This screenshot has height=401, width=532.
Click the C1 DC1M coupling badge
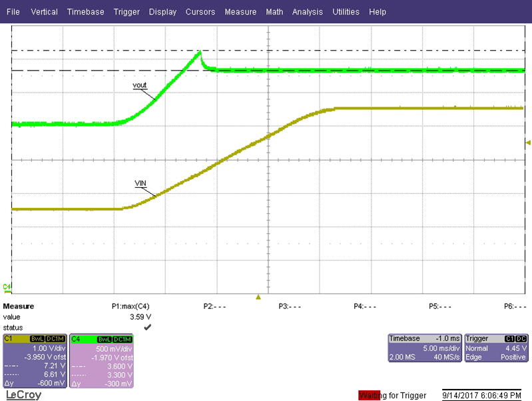[x=55, y=339]
